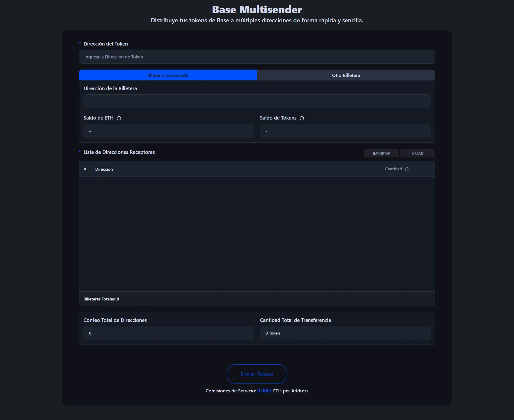Click the Dirección de la Billetera field
The image size is (514, 420).
(257, 101)
